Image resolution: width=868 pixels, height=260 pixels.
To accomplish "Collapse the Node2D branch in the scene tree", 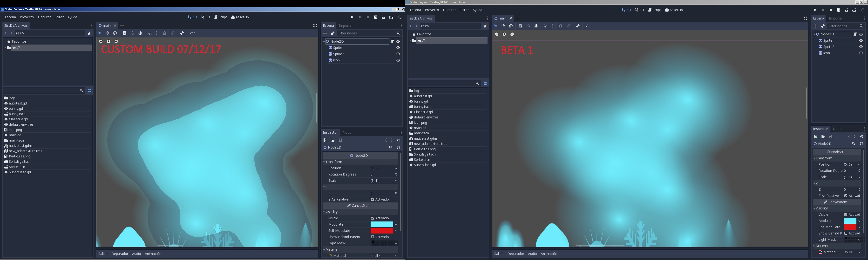I will coord(324,41).
